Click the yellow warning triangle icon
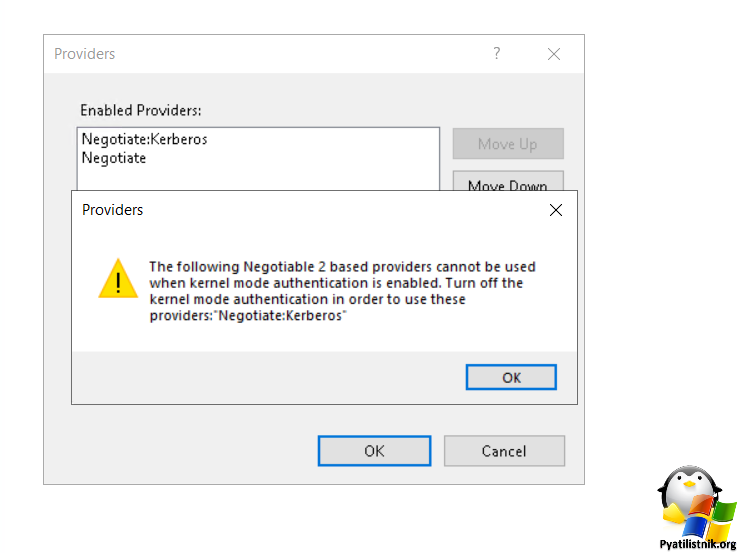Viewport: 741px width, 553px height. point(118,279)
